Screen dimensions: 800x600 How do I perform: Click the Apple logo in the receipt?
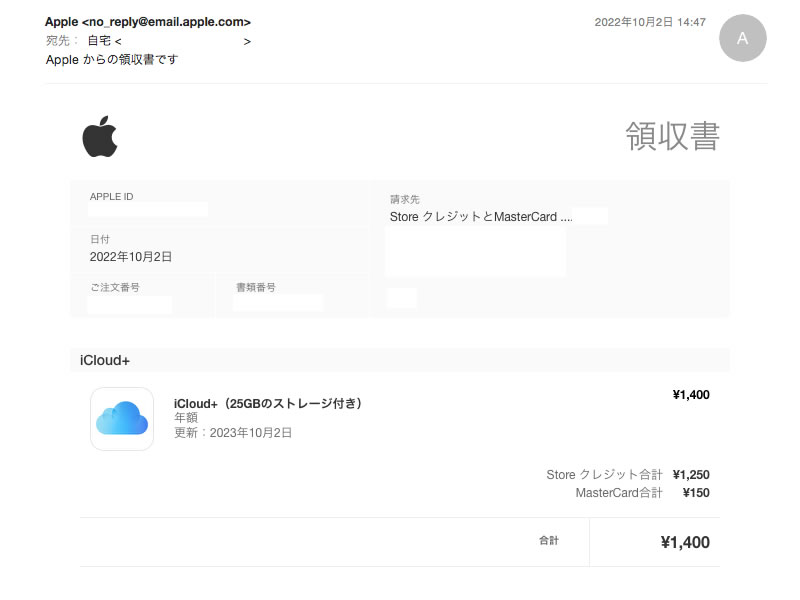click(100, 136)
